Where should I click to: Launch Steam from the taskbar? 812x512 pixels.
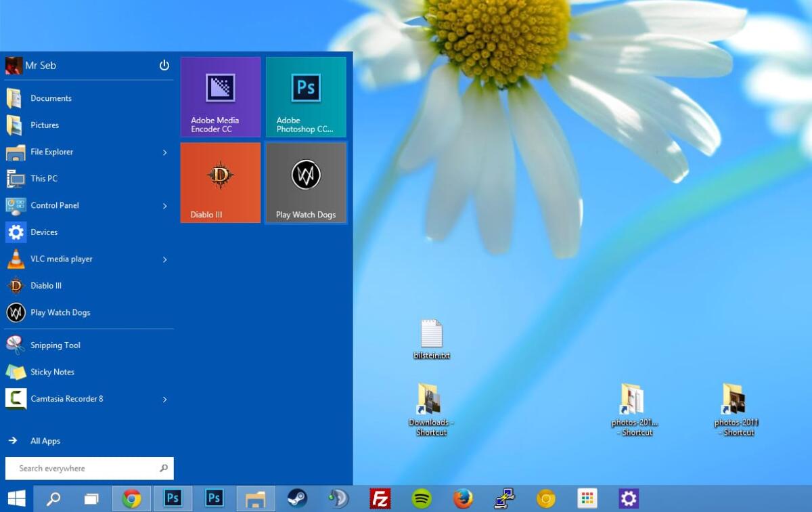[x=297, y=498]
